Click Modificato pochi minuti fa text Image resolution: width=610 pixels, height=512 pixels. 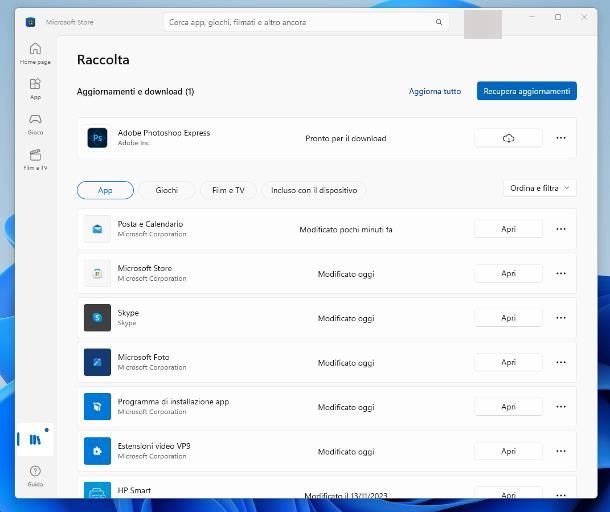click(346, 230)
